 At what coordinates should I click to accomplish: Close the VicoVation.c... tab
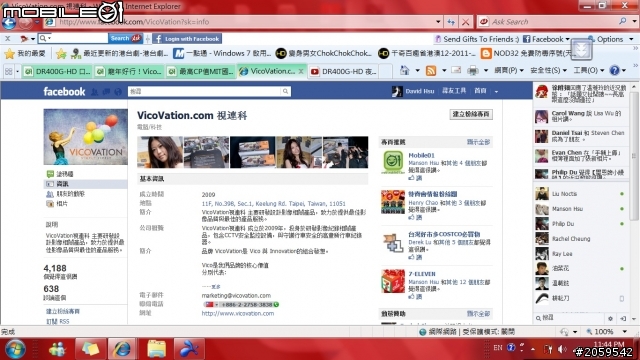point(301,71)
